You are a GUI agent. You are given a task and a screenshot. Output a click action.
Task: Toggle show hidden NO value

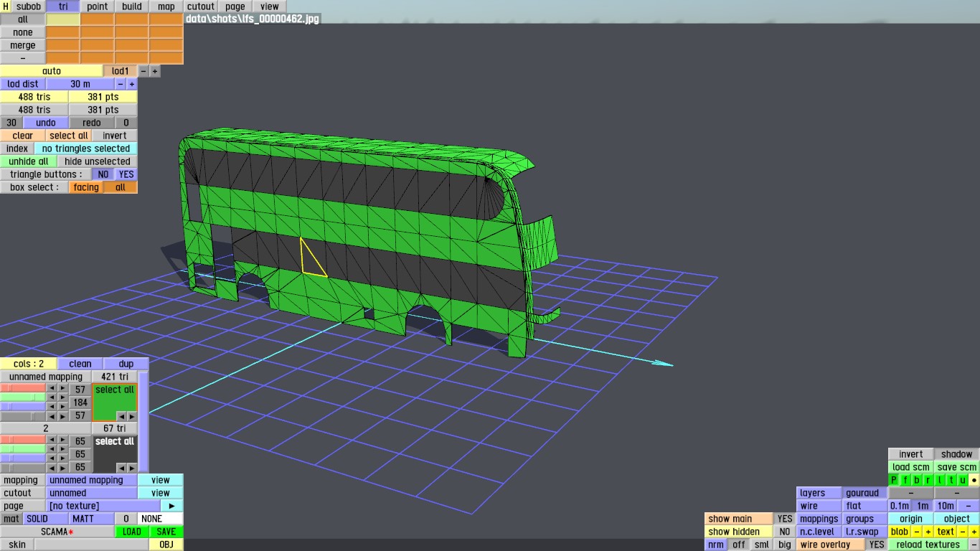pos(785,532)
